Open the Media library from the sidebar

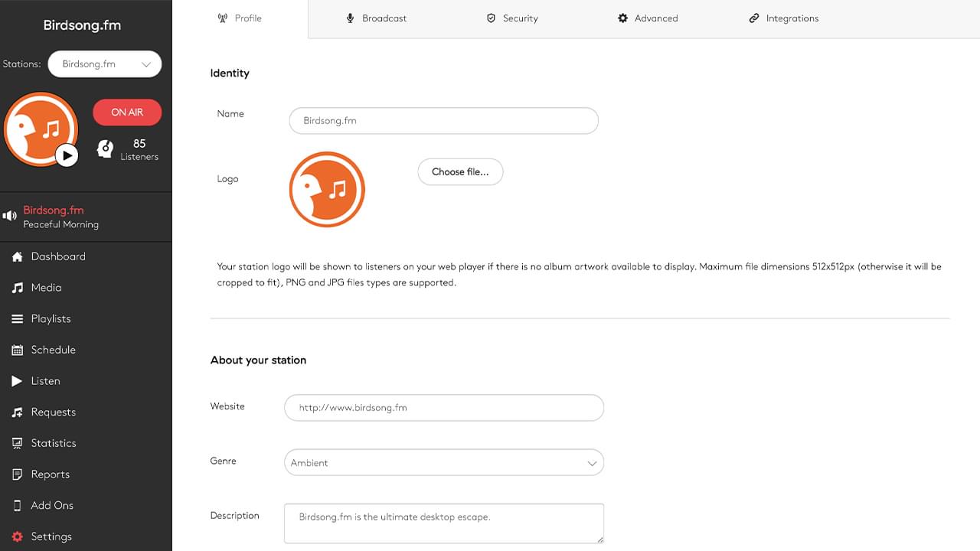(x=47, y=287)
